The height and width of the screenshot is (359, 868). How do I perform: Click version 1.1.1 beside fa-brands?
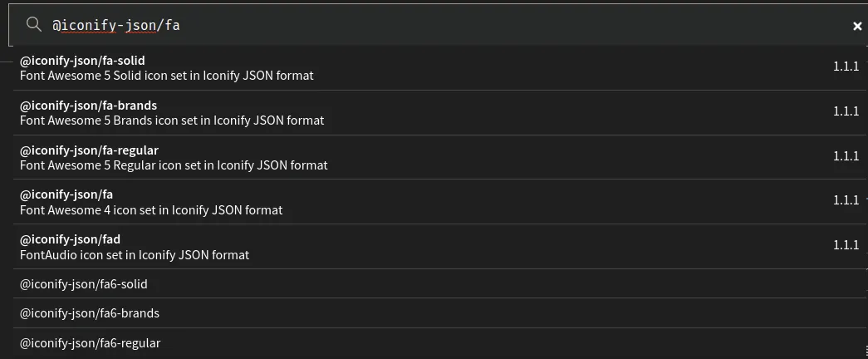(x=846, y=111)
